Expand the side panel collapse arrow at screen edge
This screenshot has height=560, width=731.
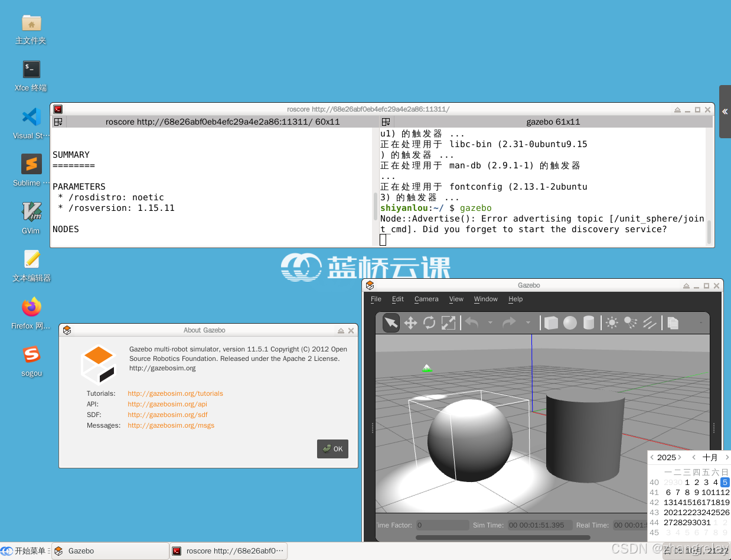pos(725,112)
